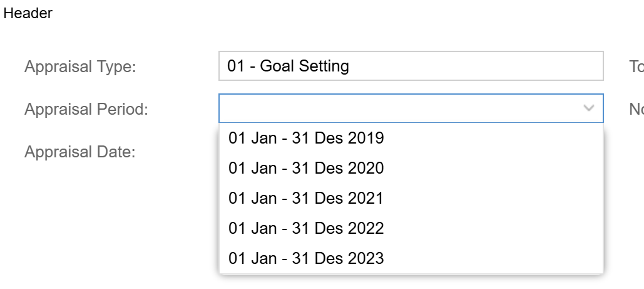Select the first period in the open list
This screenshot has height=289, width=644.
411,138
